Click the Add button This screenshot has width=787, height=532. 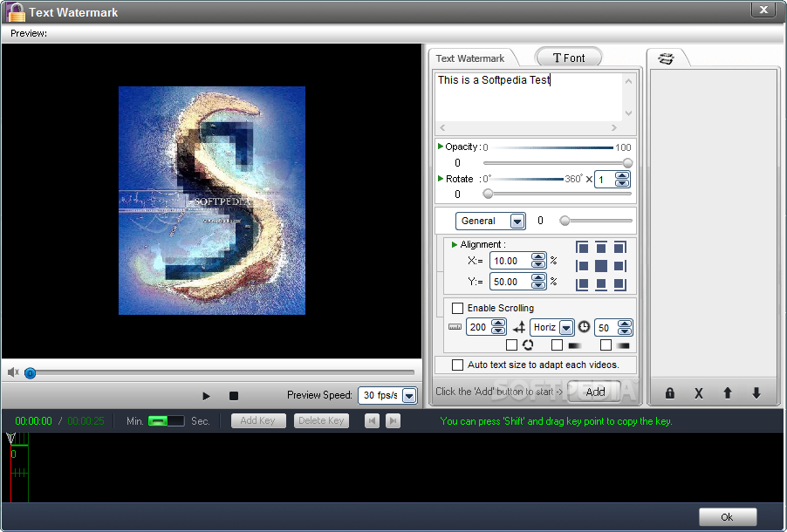(595, 392)
